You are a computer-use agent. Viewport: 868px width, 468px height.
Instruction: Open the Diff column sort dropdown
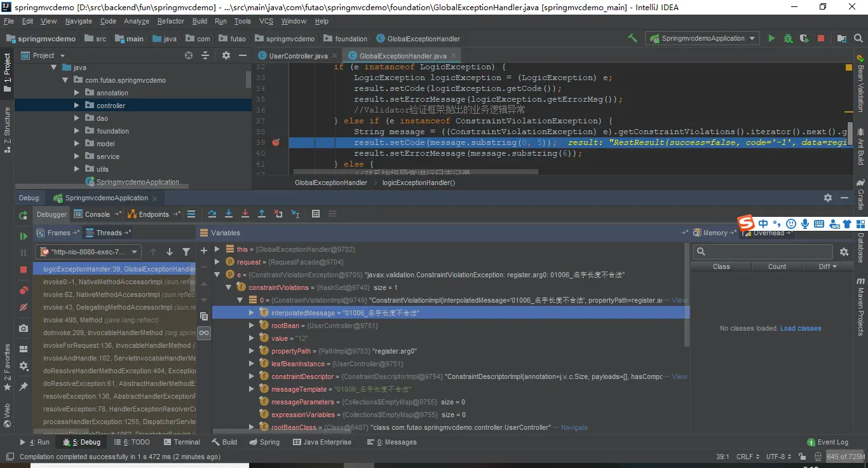[x=827, y=266]
